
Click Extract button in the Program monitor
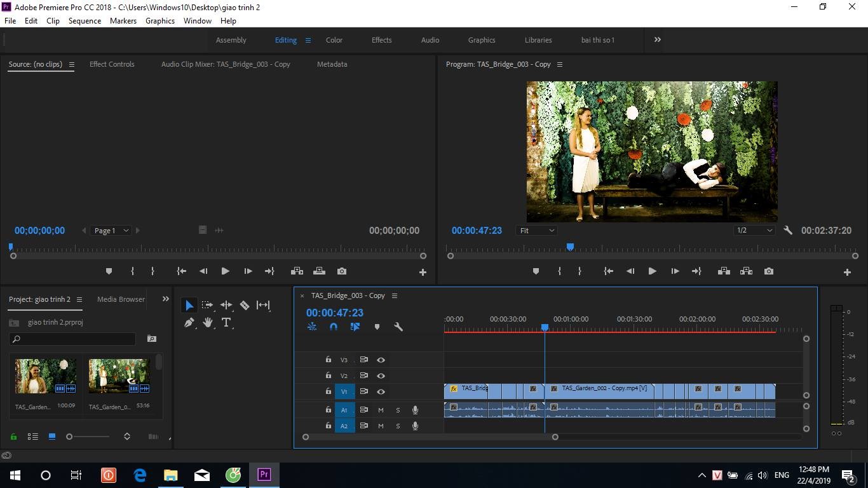click(746, 271)
